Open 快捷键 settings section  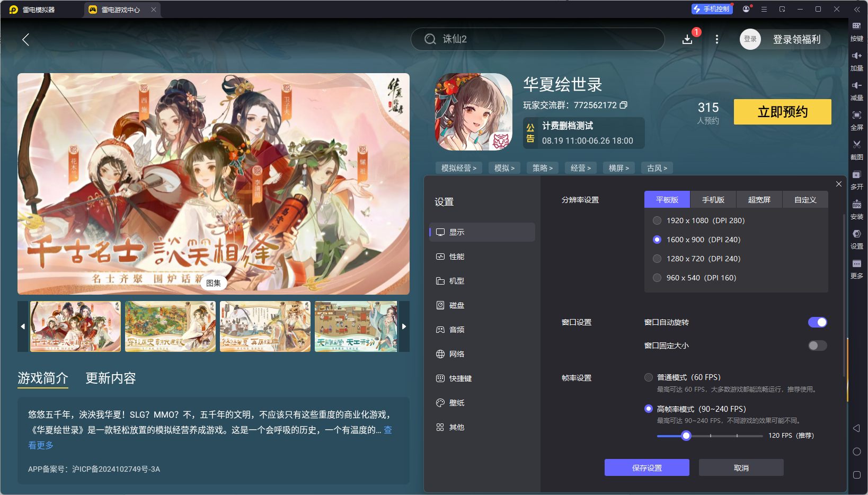pyautogui.click(x=482, y=378)
